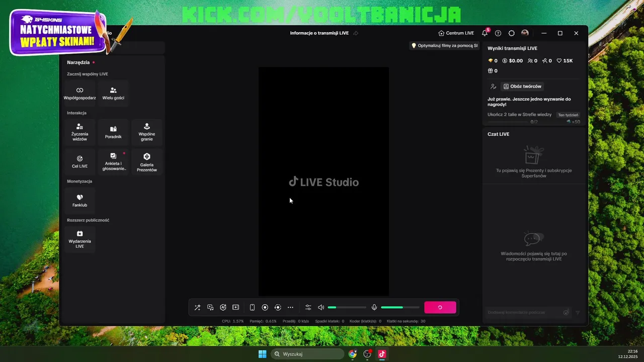This screenshot has height=362, width=644.
Task: Click the mobile phone orientation icon
Action: [x=252, y=307]
